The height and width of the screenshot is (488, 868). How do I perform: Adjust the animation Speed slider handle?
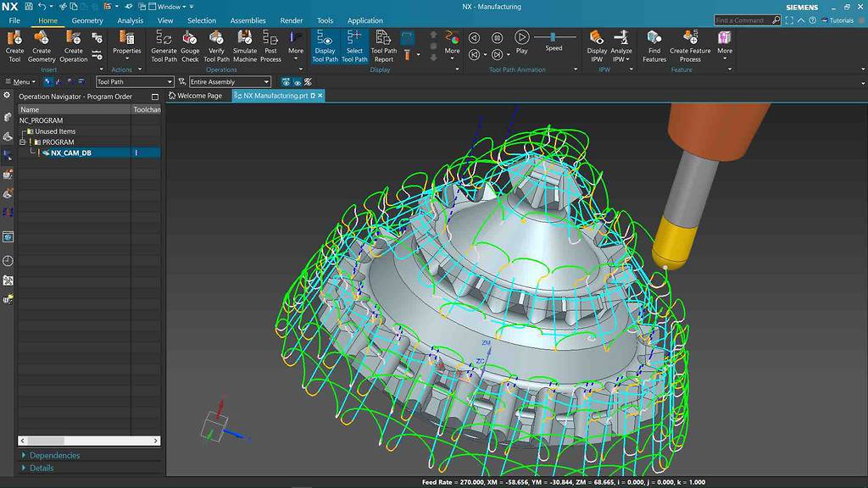(x=553, y=37)
